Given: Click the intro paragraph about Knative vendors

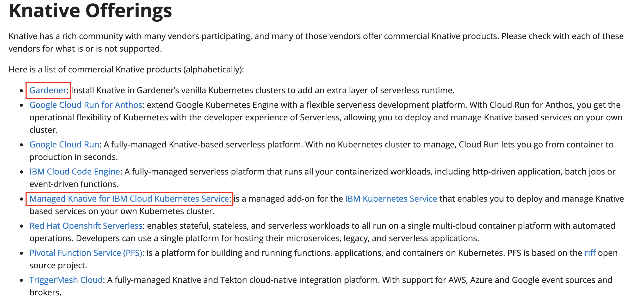Looking at the screenshot, I should [316, 42].
